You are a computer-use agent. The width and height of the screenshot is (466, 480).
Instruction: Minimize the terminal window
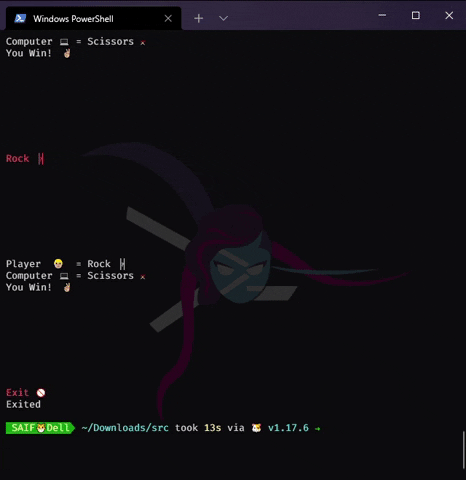tap(382, 15)
